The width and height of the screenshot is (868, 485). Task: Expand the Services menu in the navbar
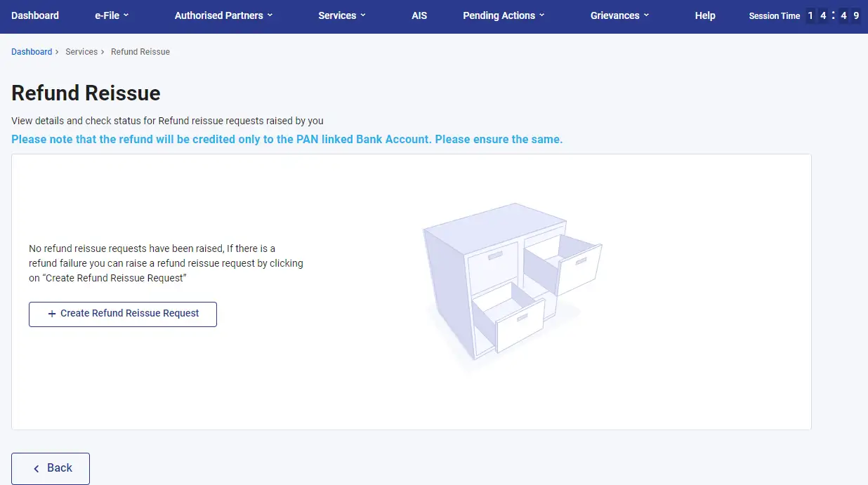point(342,15)
